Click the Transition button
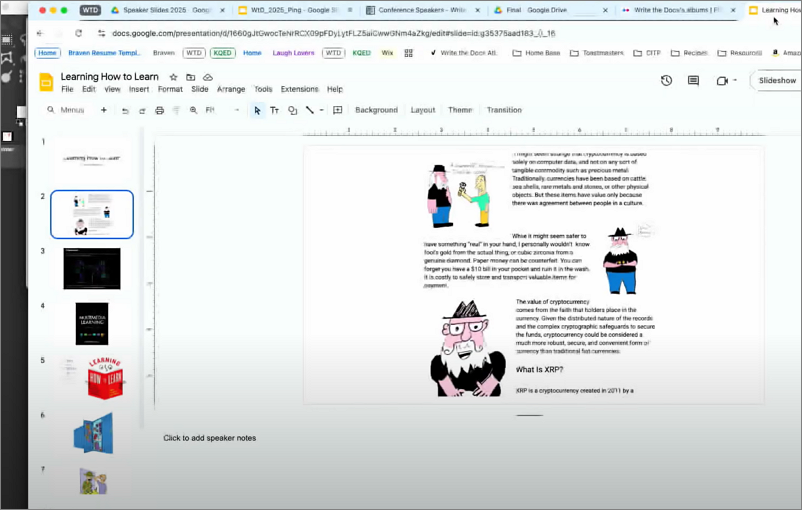802x510 pixels. 504,110
